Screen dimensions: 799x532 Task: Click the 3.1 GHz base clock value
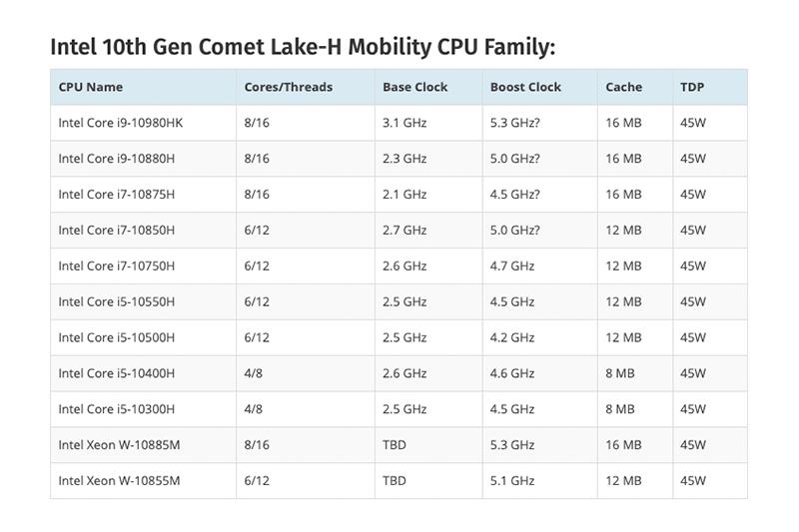point(404,123)
